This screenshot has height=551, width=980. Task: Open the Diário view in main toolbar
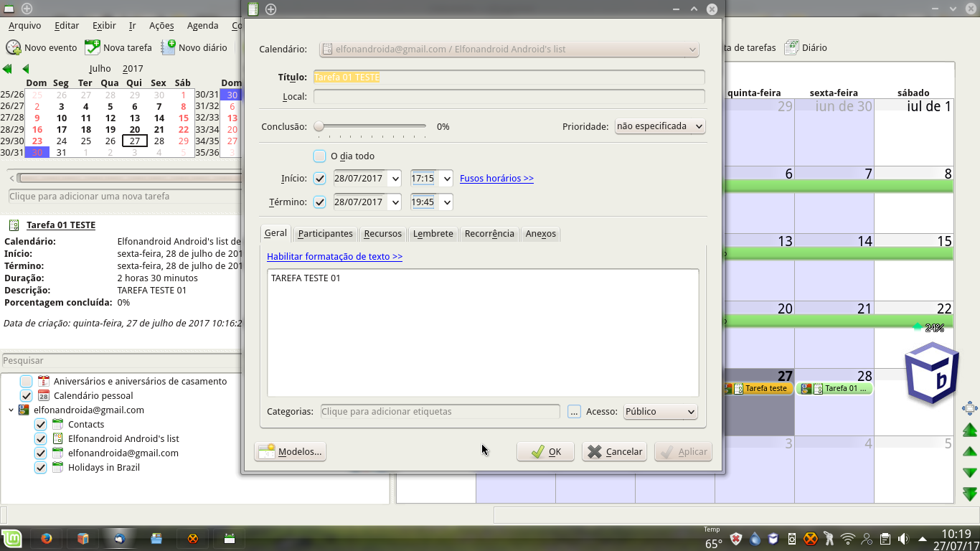806,47
